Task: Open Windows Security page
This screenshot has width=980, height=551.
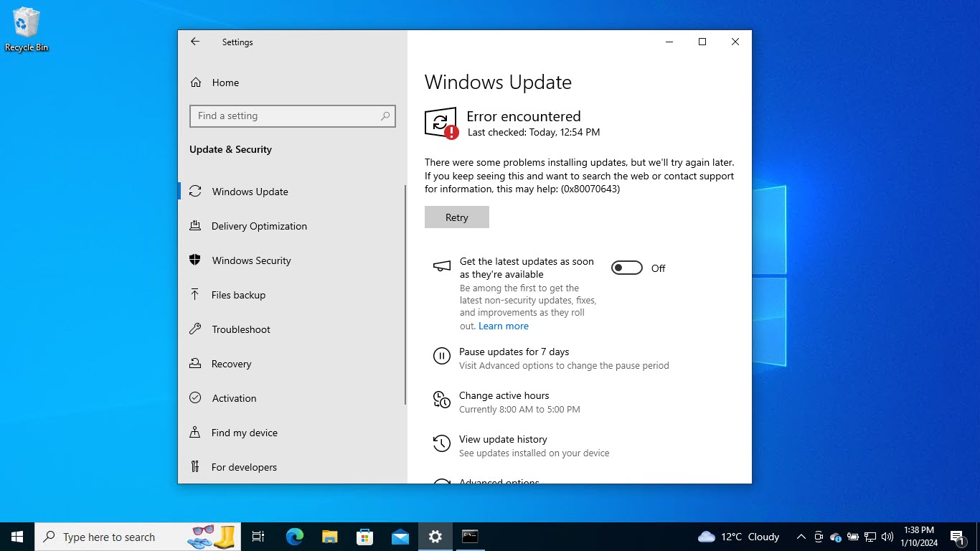Action: tap(293, 260)
